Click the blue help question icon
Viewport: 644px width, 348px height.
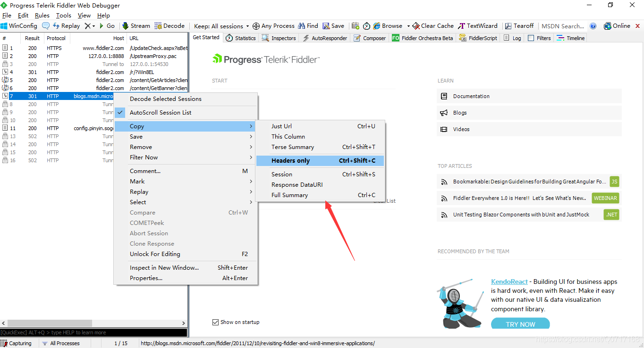[x=593, y=26]
